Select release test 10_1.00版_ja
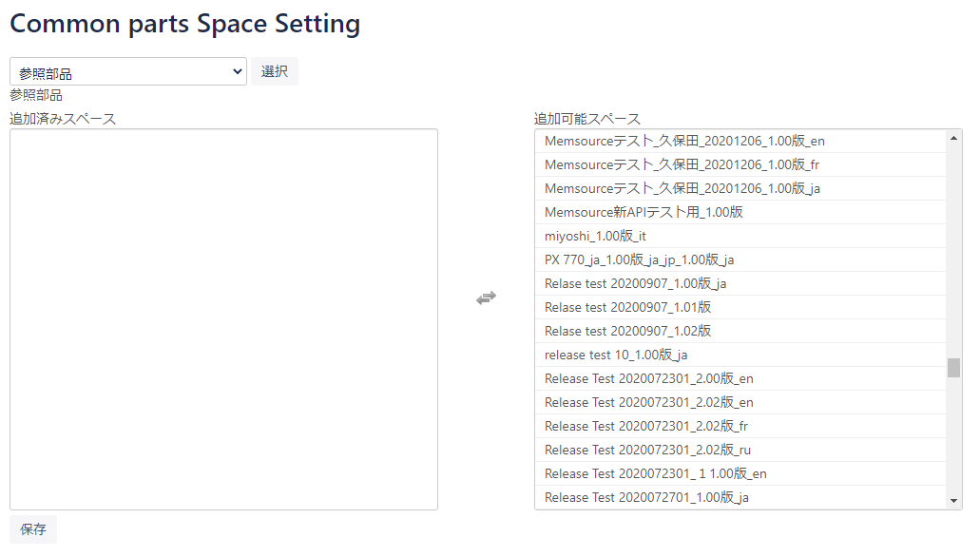The width and height of the screenshot is (980, 557). point(740,355)
